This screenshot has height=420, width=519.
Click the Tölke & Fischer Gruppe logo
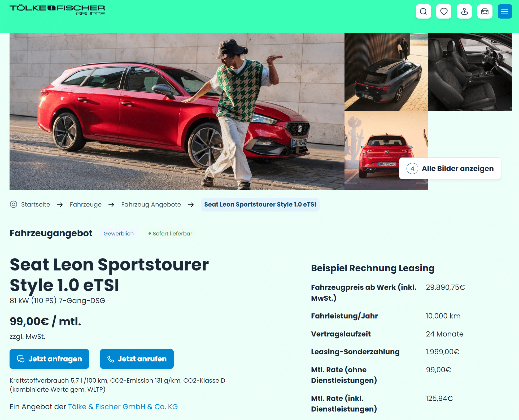tap(57, 10)
